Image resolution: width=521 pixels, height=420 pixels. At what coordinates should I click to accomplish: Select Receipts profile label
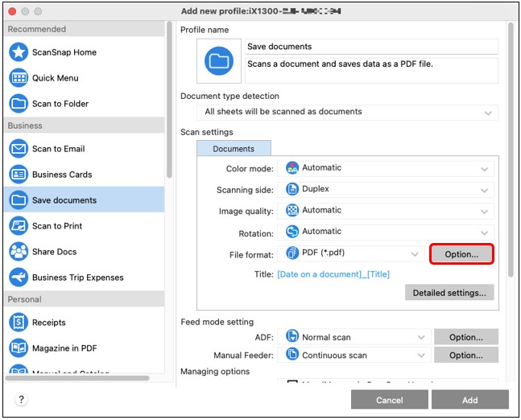click(49, 323)
